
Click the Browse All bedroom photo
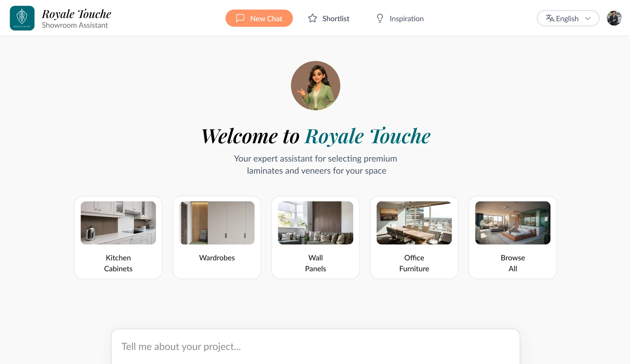[513, 223]
